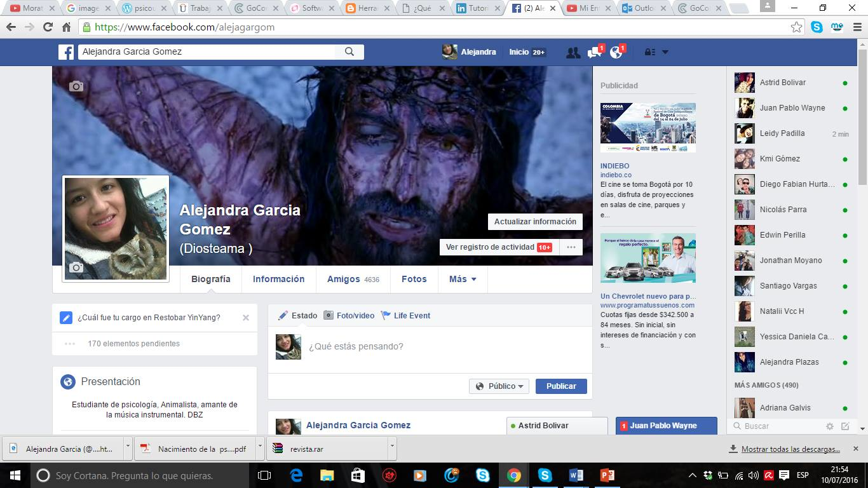The width and height of the screenshot is (868, 488).
Task: Open three-dots menu beside activity log
Action: pyautogui.click(x=571, y=247)
